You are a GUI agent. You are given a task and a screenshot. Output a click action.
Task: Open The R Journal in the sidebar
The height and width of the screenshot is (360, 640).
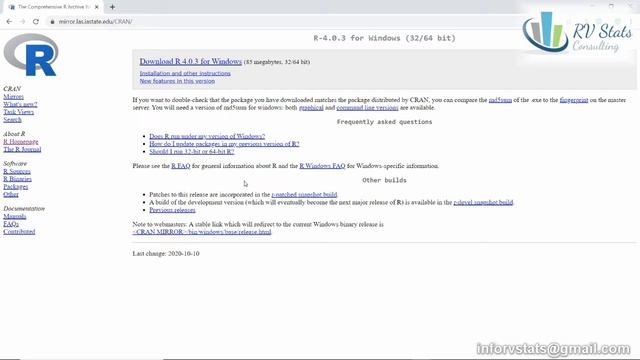click(22, 149)
